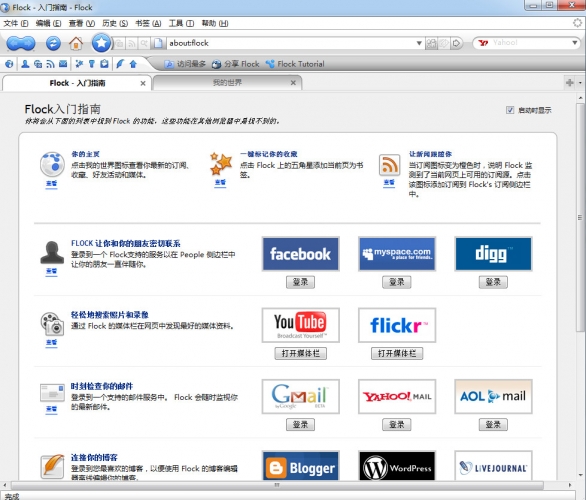Click 打开媒体栏 under YouTube
The image size is (586, 500).
coord(300,353)
